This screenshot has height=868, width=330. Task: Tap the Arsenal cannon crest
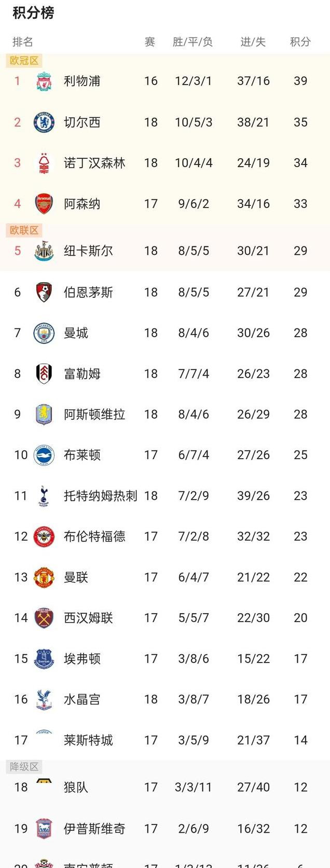[x=44, y=204]
